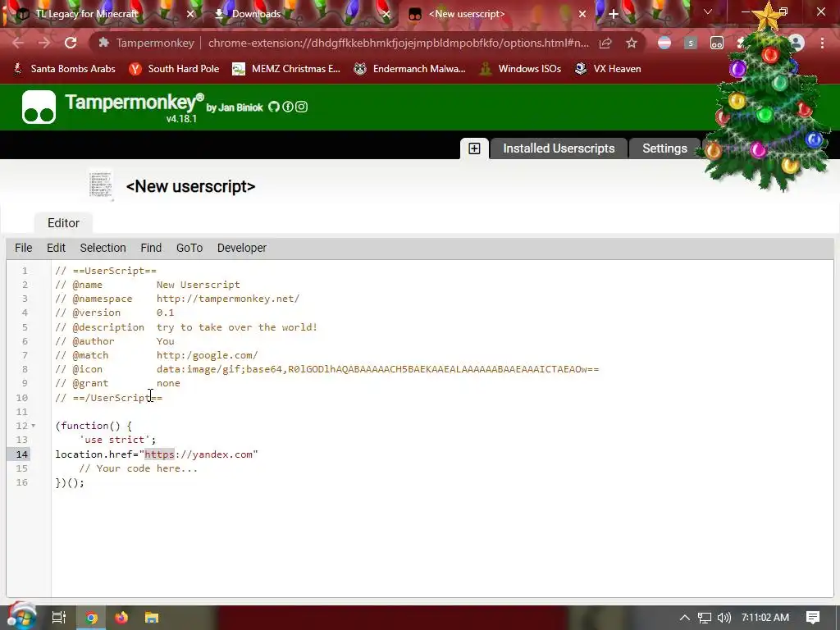Image resolution: width=840 pixels, height=630 pixels.
Task: Open the new userscript plus tab
Action: (x=474, y=148)
